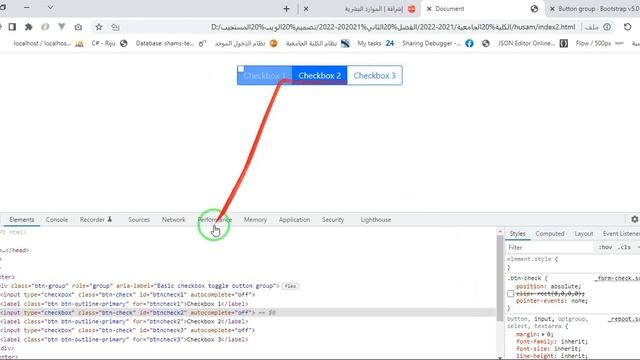Open the نظام الدخول الموحد bookmark
Image resolution: width=640 pixels, height=360 pixels.
pos(246,43)
